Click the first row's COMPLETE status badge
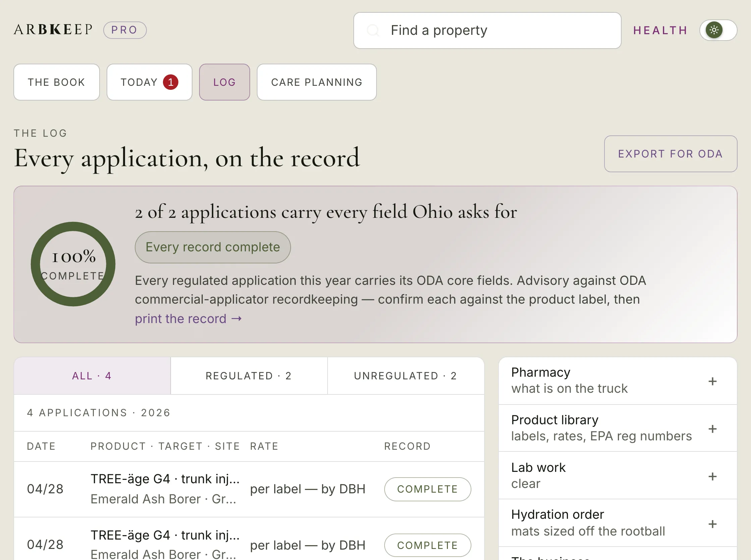Screen dimensions: 751x560 pos(427,489)
